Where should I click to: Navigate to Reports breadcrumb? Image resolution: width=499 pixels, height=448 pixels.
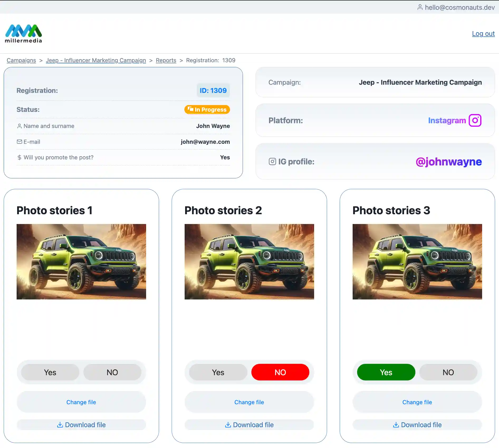(x=166, y=60)
